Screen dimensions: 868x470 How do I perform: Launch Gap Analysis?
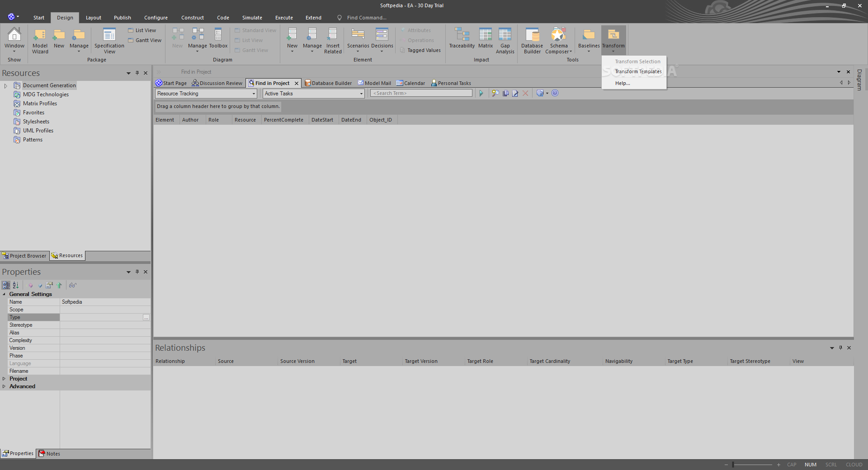pyautogui.click(x=505, y=41)
